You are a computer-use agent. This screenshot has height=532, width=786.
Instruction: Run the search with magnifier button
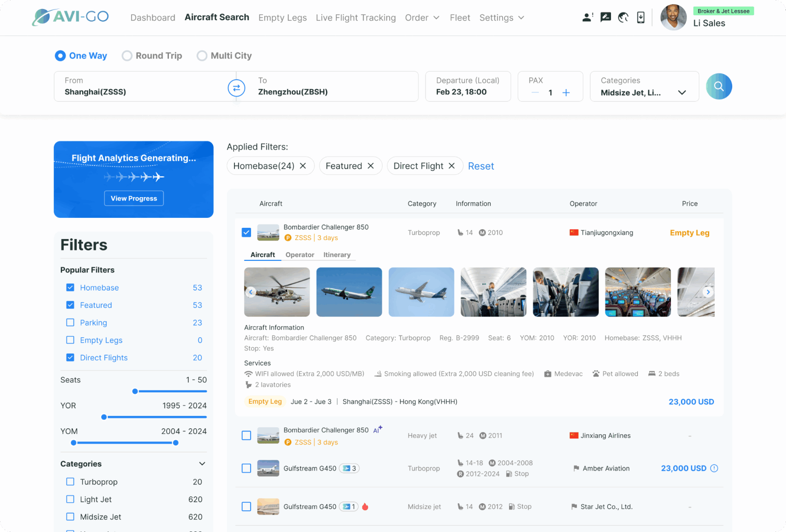(x=719, y=86)
